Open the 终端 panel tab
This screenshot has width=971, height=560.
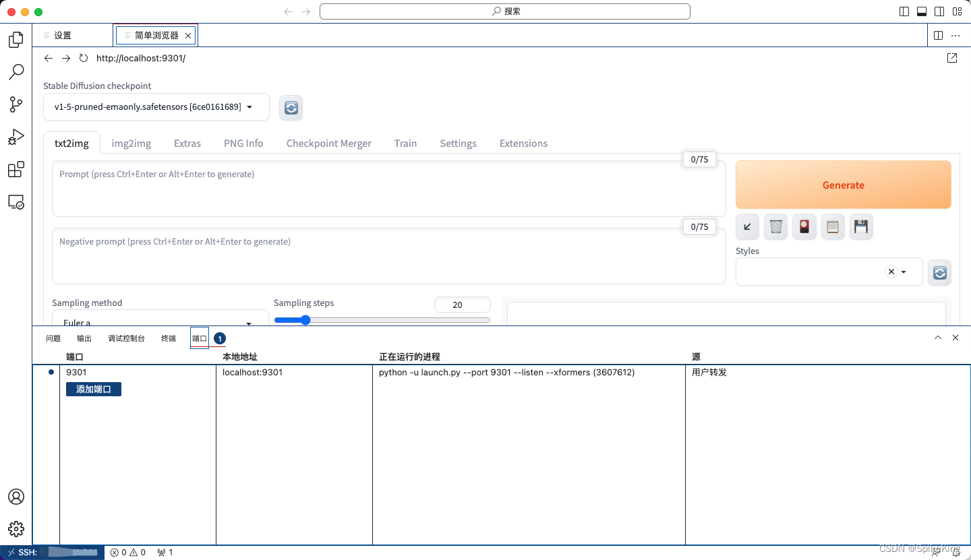(x=169, y=338)
